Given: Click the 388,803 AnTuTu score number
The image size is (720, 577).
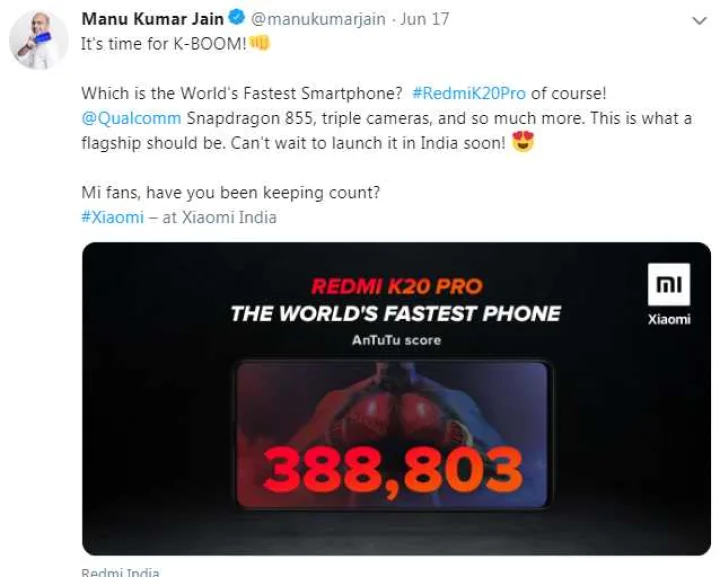Looking at the screenshot, I should [393, 471].
